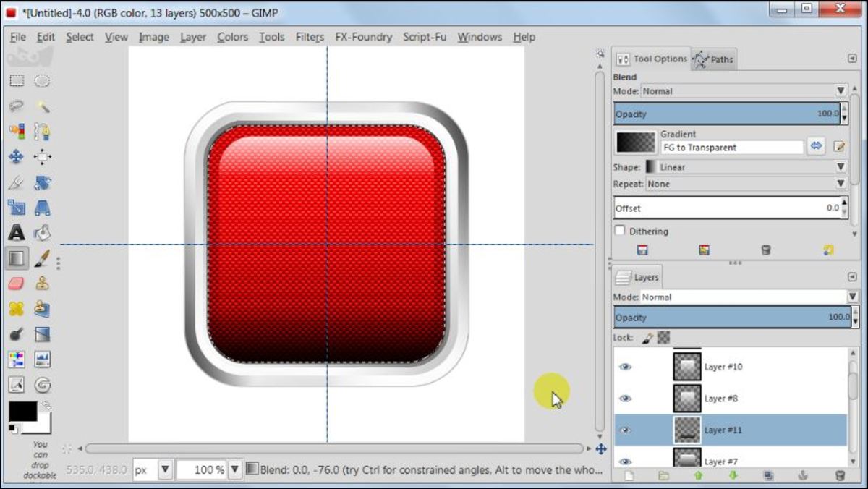
Task: Activate the Fuzzy Select tool
Action: coord(43,106)
